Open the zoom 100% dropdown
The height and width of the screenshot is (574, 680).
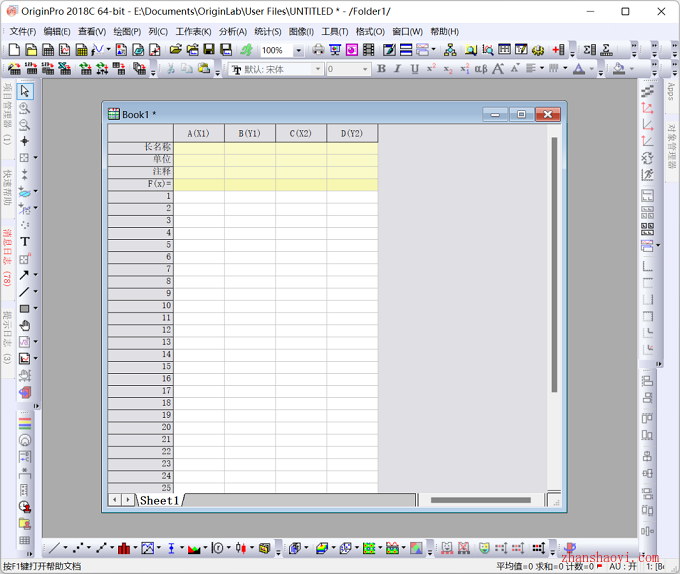pyautogui.click(x=298, y=50)
